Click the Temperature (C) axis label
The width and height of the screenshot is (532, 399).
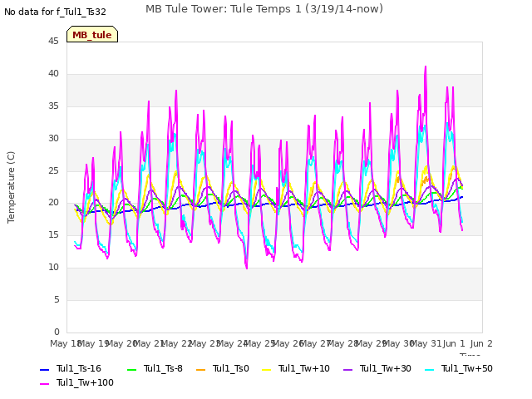click(11, 187)
